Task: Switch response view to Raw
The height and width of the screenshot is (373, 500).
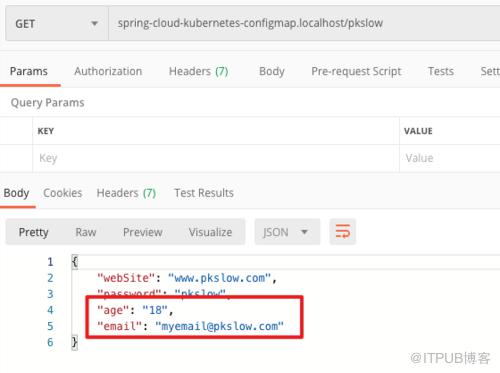Action: (x=86, y=232)
